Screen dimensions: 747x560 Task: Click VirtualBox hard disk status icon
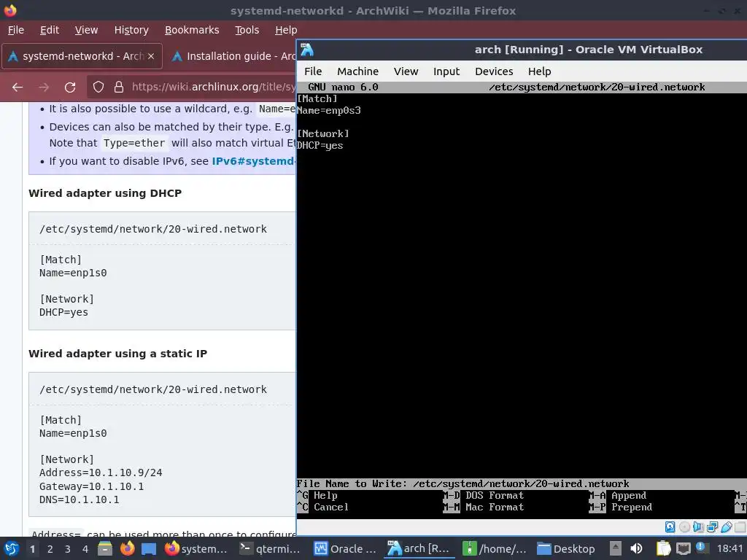(670, 526)
